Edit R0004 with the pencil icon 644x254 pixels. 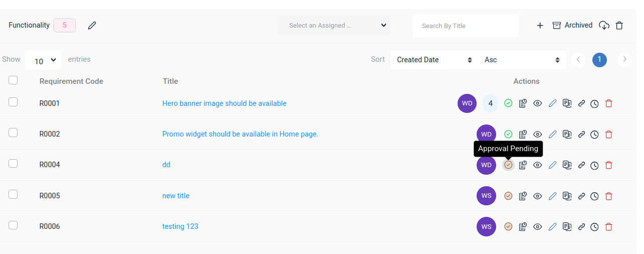553,165
